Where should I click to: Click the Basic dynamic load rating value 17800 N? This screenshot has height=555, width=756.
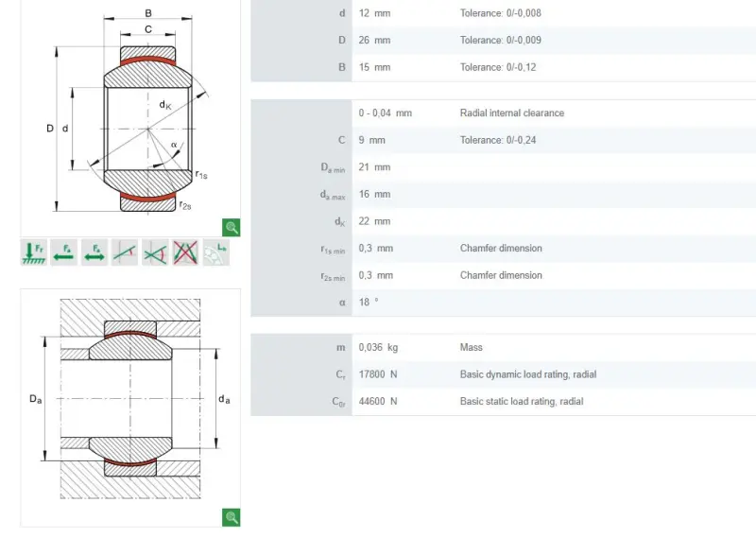coord(378,374)
